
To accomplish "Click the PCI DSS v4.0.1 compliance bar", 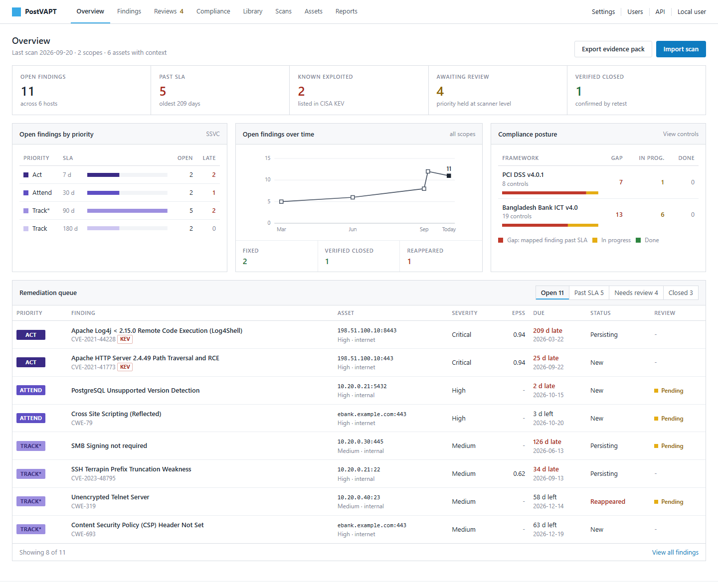I will [x=550, y=193].
